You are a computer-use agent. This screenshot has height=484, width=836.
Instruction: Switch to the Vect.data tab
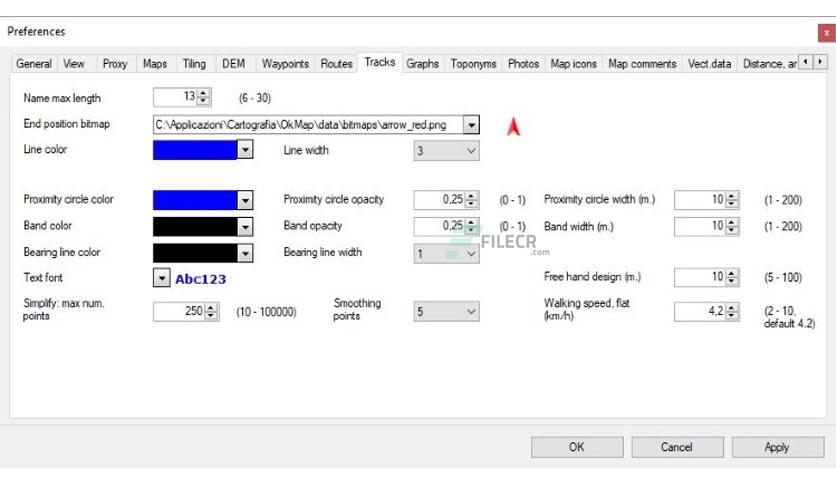pyautogui.click(x=710, y=64)
